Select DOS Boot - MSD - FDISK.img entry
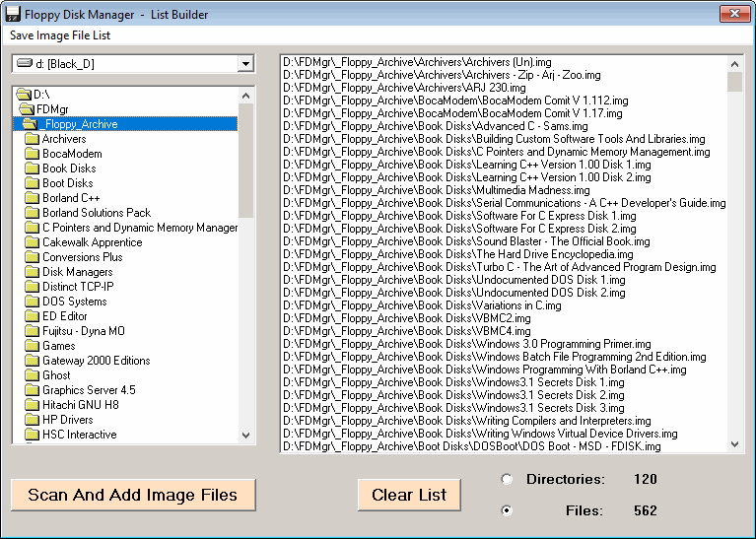The height and width of the screenshot is (539, 756). [471, 446]
